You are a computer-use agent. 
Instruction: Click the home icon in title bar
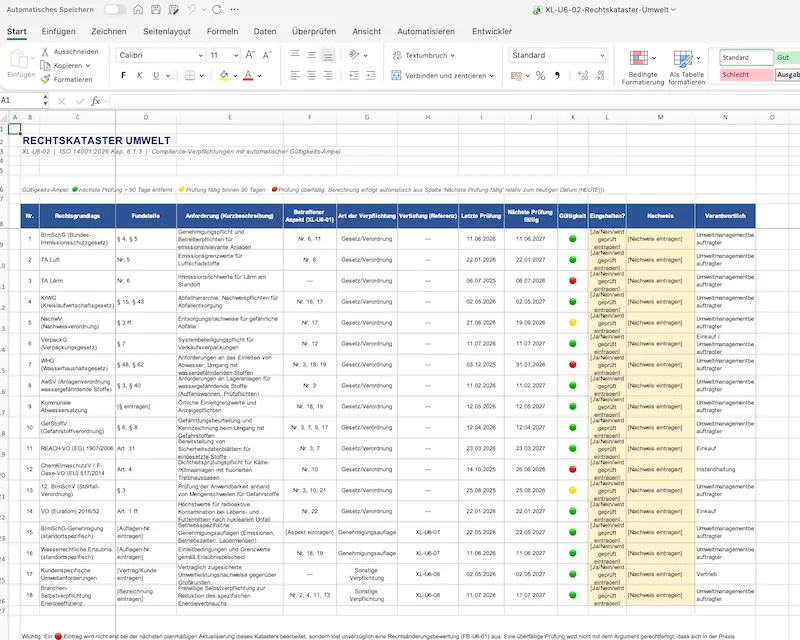click(x=138, y=10)
